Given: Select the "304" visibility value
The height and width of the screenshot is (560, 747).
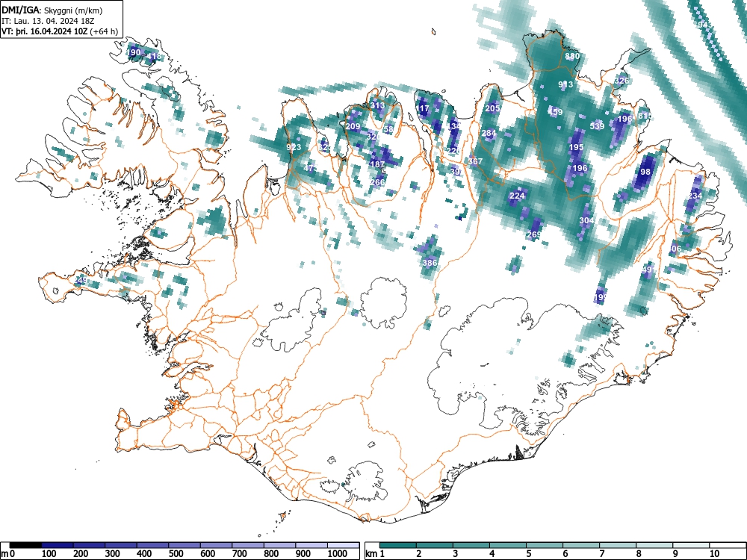Looking at the screenshot, I should pyautogui.click(x=586, y=220).
